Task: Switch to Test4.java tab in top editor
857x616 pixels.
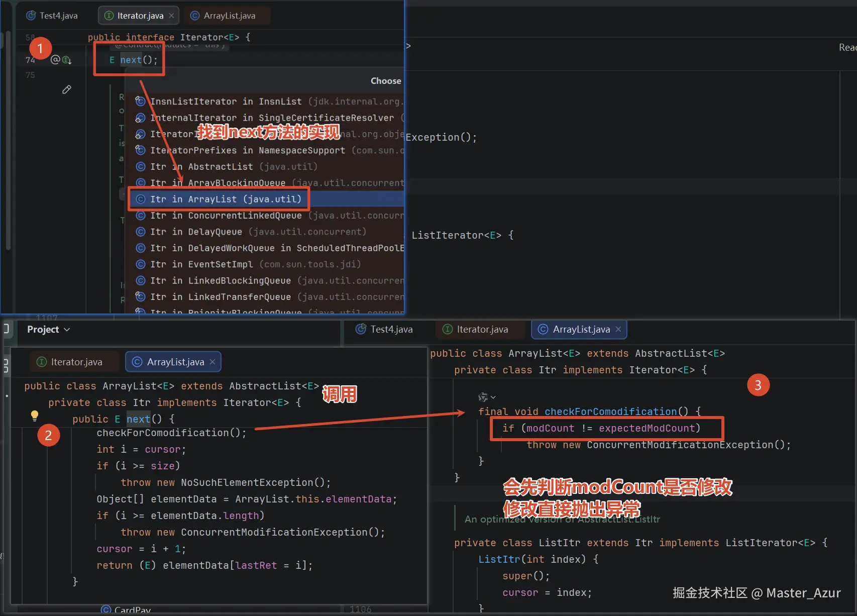Action: pyautogui.click(x=52, y=16)
